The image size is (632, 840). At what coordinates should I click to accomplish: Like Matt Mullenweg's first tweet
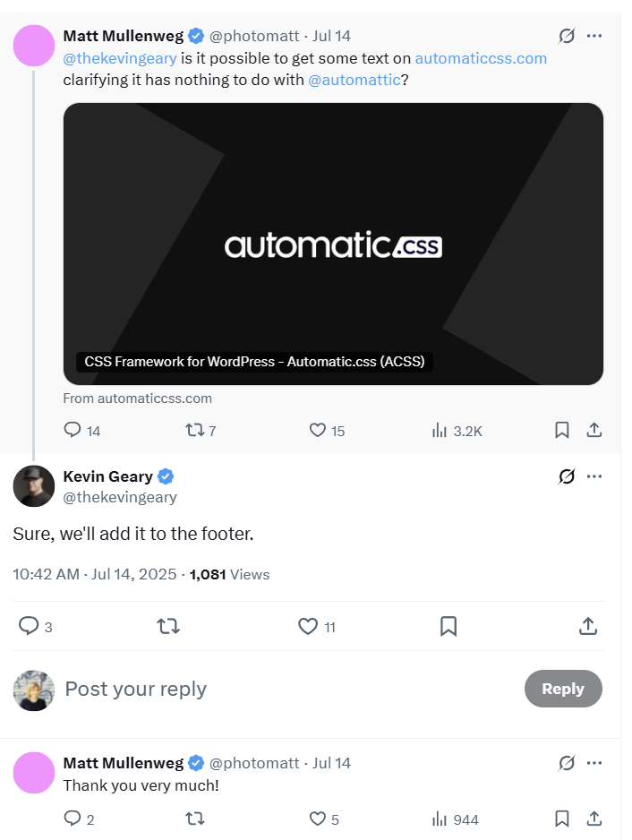318,430
